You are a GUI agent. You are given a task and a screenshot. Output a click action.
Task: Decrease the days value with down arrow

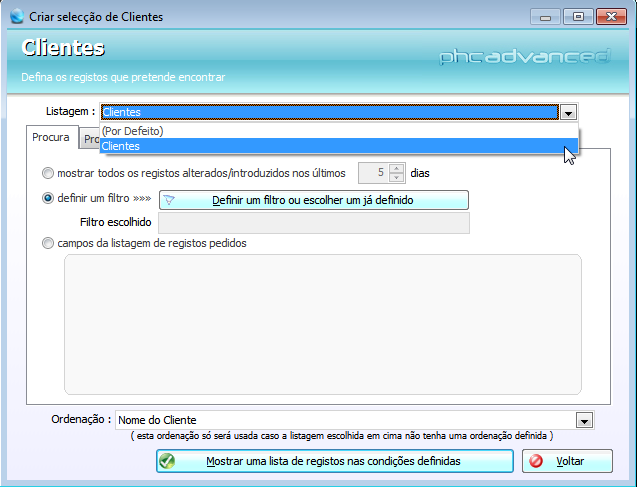[x=396, y=178]
